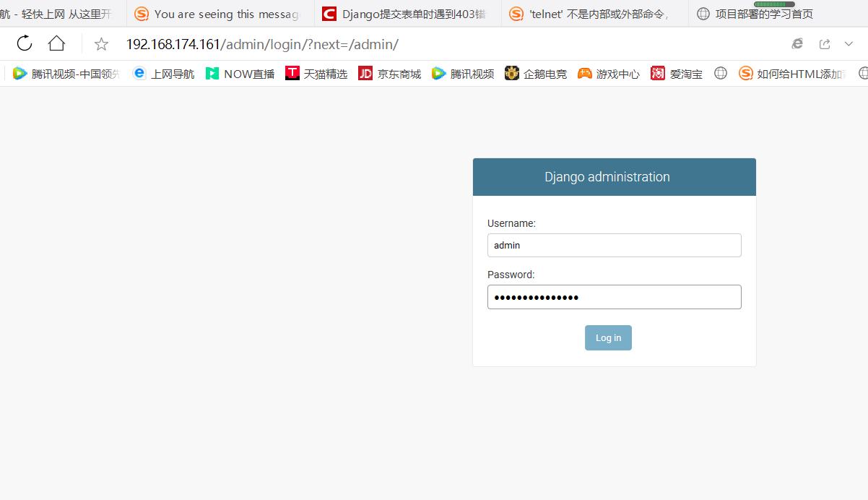This screenshot has width=868, height=500.
Task: Switch to the 'telnet' 不是内部或外部命令 tab
Action: click(595, 14)
